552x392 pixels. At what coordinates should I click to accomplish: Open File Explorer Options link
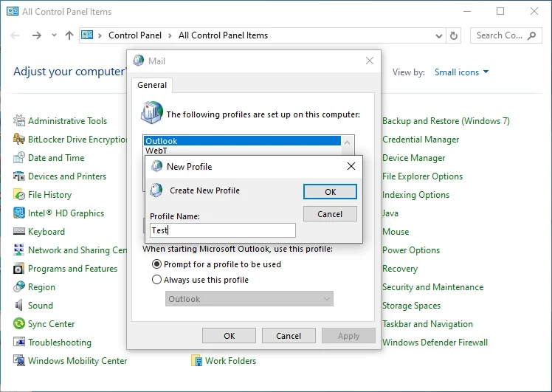tap(422, 176)
